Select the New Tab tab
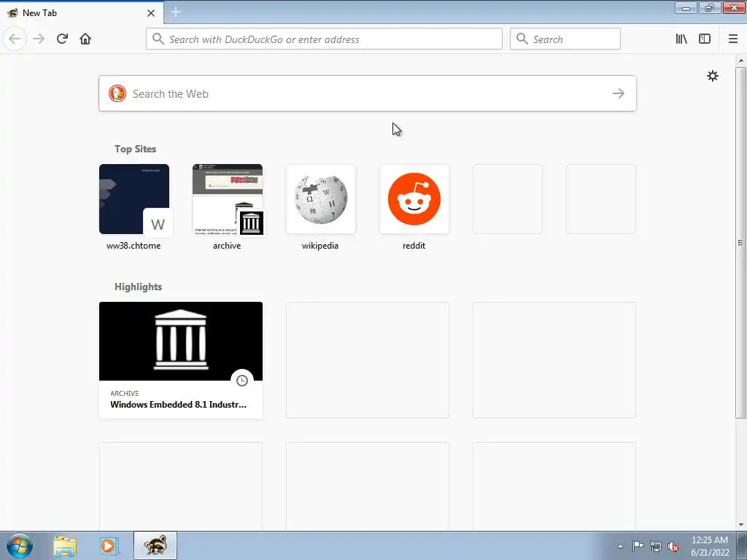 click(82, 13)
